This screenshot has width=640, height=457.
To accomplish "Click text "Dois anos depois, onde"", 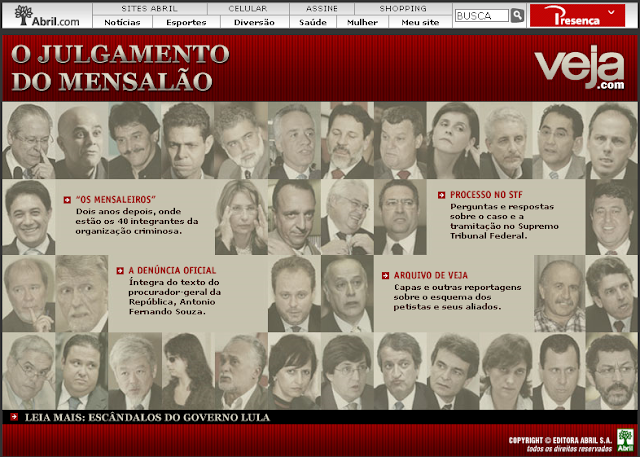I will point(128,211).
